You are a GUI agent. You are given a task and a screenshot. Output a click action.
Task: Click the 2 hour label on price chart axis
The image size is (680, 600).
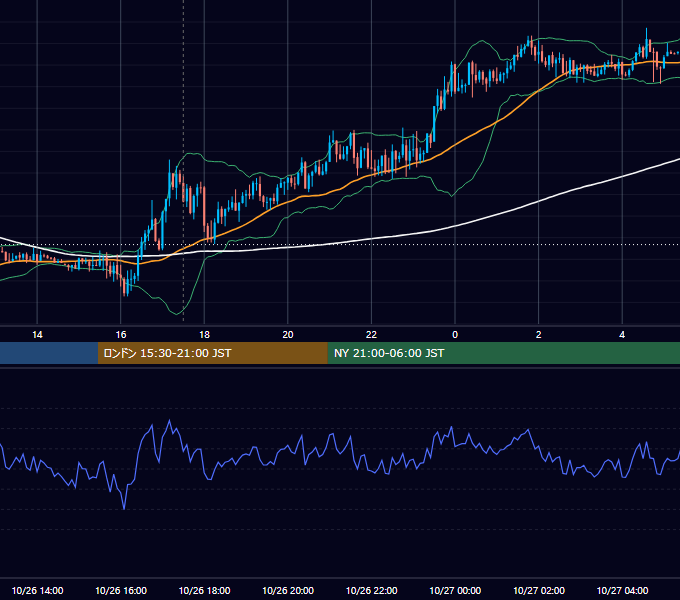539,335
